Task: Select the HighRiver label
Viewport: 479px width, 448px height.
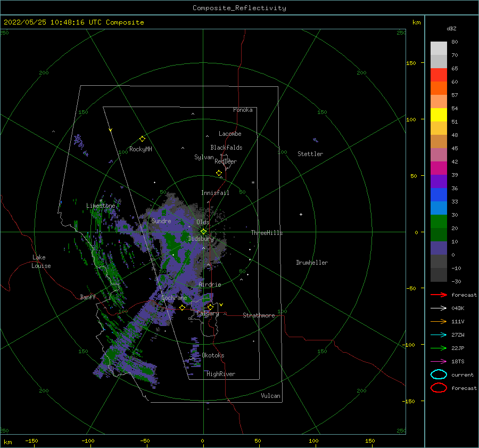Action: click(221, 374)
